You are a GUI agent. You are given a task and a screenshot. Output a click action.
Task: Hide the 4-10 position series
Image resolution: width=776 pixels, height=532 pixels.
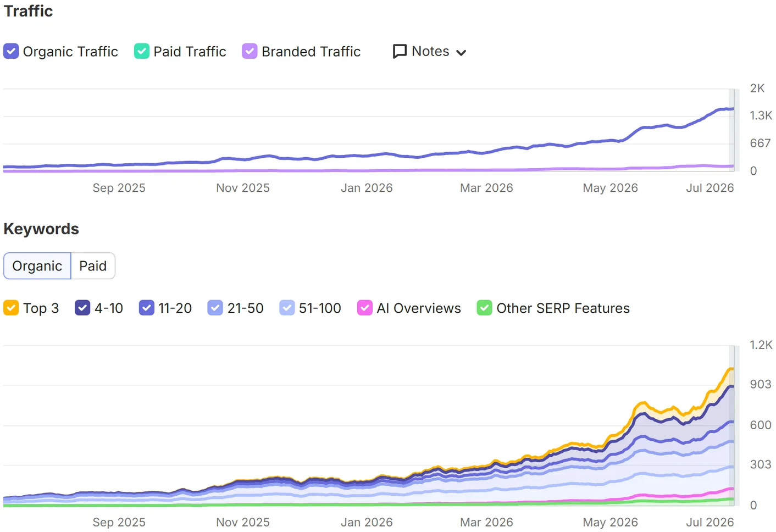tap(82, 308)
